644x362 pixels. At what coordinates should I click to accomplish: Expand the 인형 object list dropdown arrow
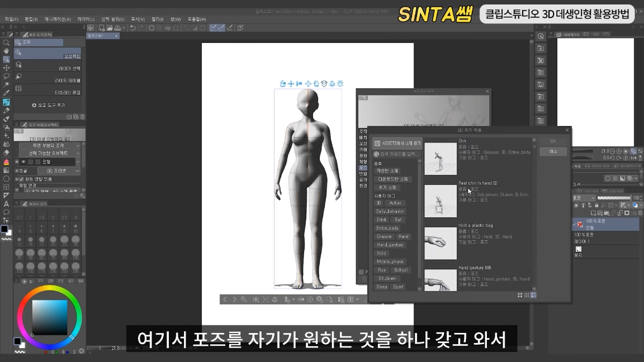pos(78,162)
